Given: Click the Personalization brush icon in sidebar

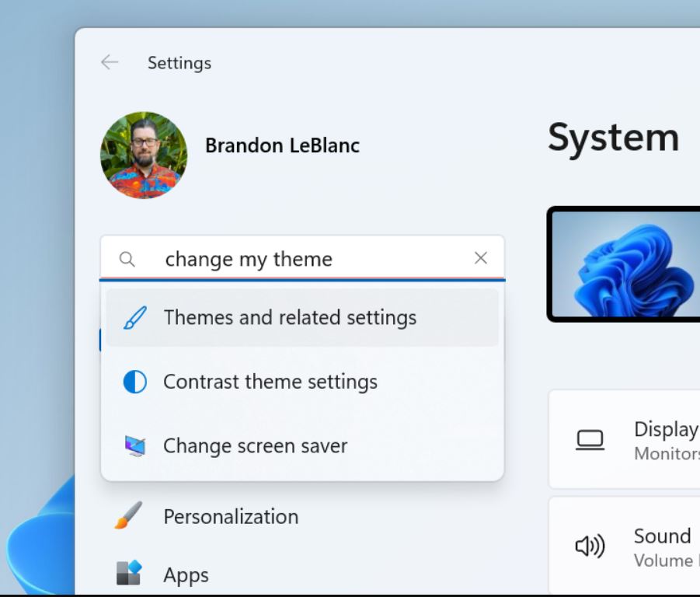Looking at the screenshot, I should pos(129,515).
